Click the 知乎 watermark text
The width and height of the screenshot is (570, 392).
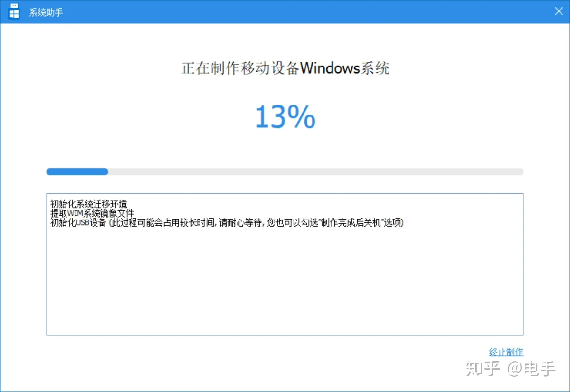[484, 368]
